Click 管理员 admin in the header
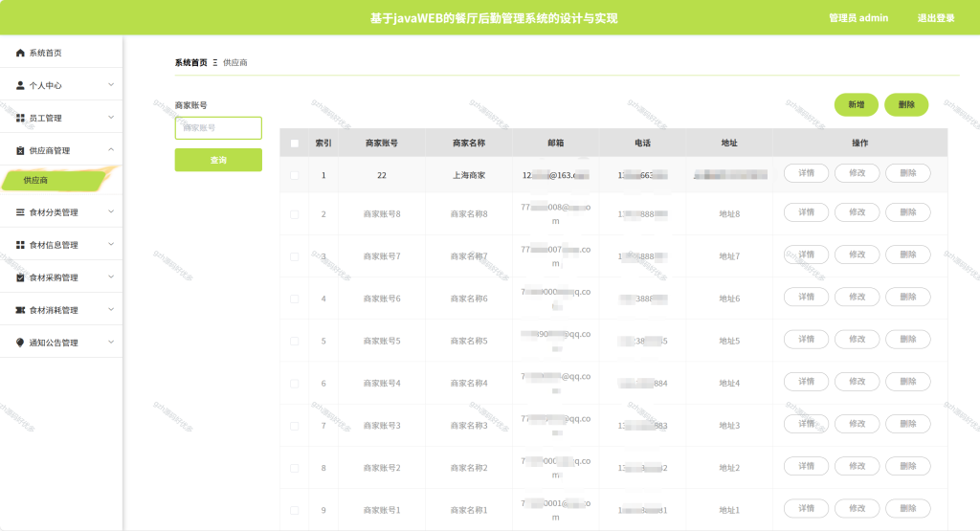980x531 pixels. (858, 18)
